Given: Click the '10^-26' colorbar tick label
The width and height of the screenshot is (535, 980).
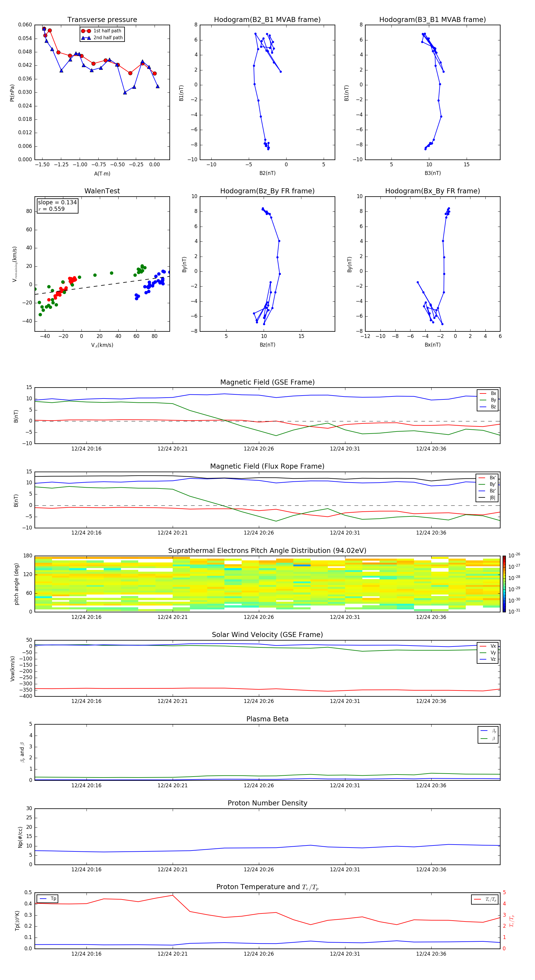Looking at the screenshot, I should click(x=514, y=555).
